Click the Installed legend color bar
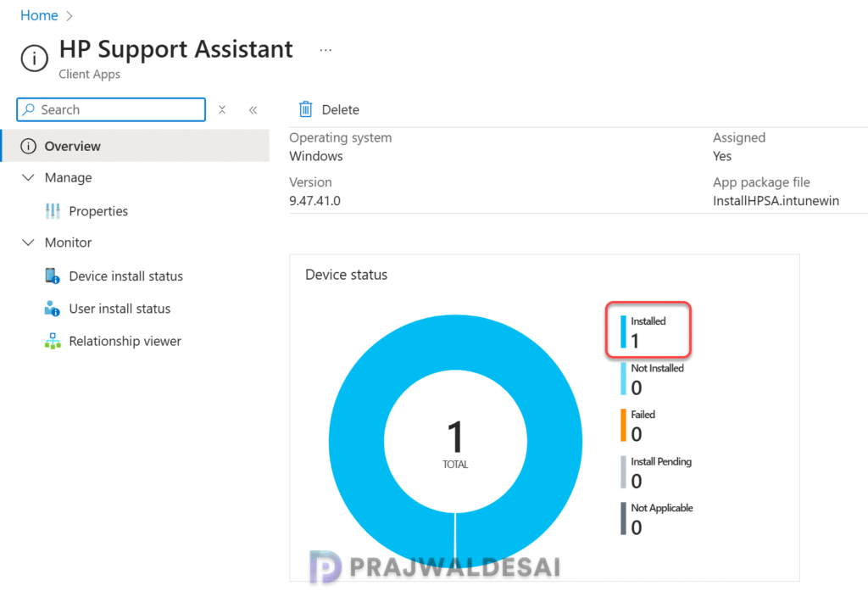 click(623, 332)
